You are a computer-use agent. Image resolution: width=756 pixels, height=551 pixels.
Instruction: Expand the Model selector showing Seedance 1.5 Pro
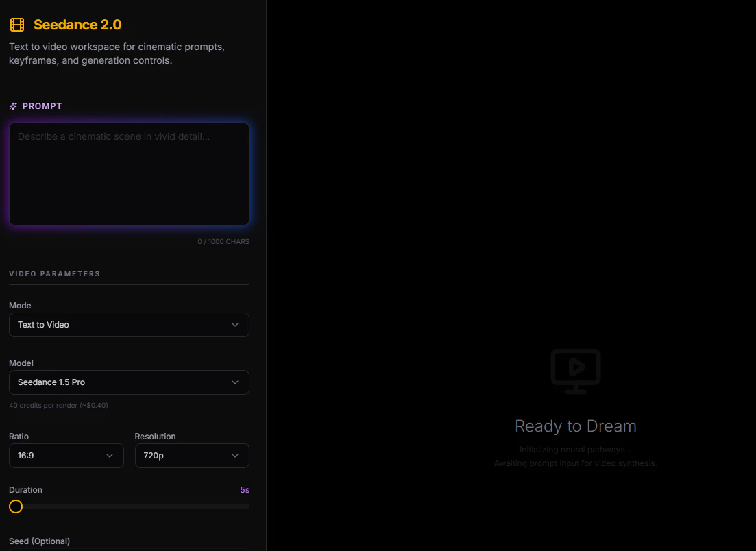click(x=129, y=382)
